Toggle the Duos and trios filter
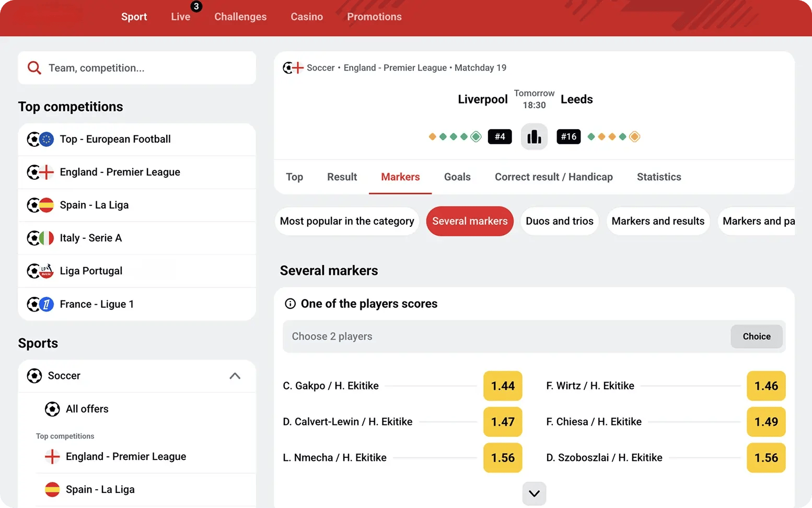 [559, 221]
